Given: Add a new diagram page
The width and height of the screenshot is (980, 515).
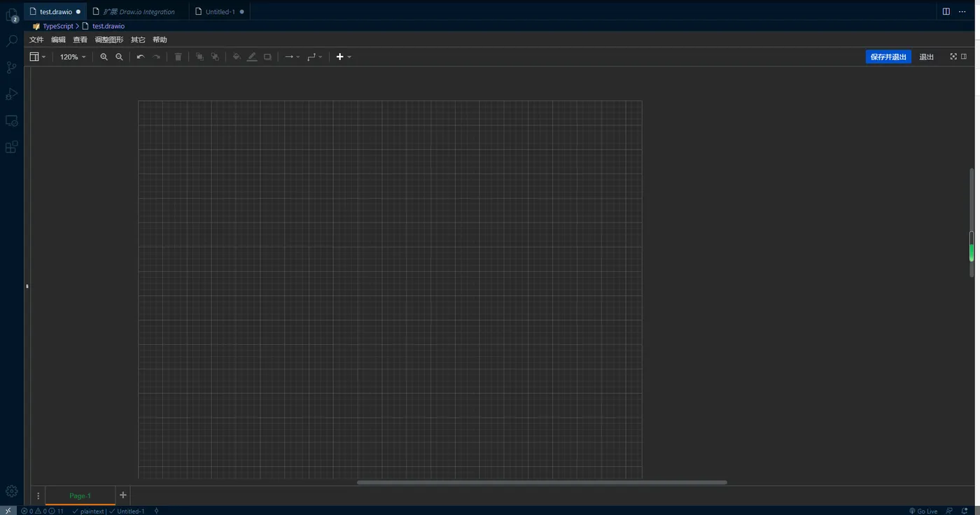Looking at the screenshot, I should coord(123,495).
